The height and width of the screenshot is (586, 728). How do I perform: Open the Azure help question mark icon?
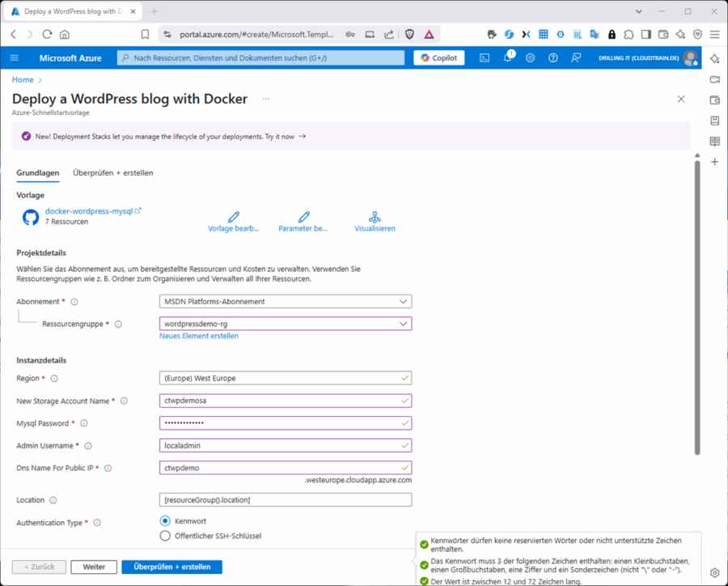coord(553,58)
